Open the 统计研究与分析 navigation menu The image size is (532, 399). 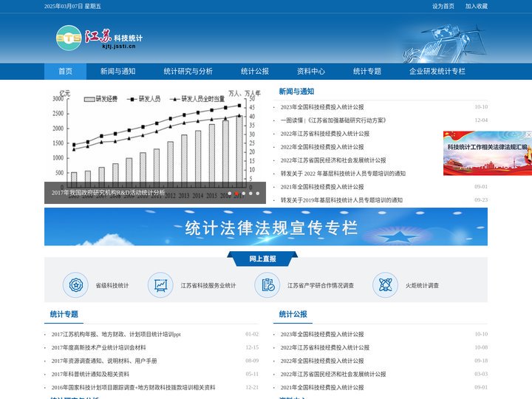(x=188, y=71)
